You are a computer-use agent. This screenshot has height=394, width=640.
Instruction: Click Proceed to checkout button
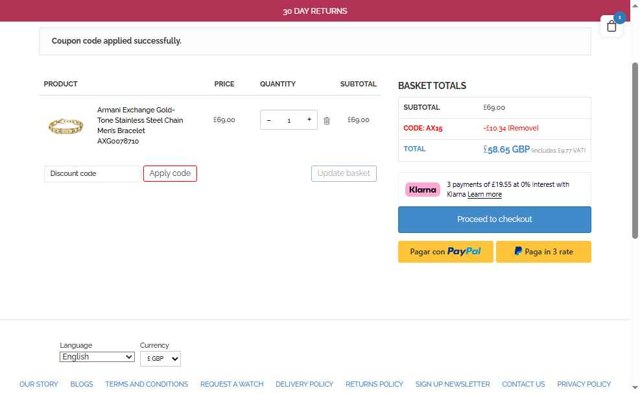click(x=494, y=220)
